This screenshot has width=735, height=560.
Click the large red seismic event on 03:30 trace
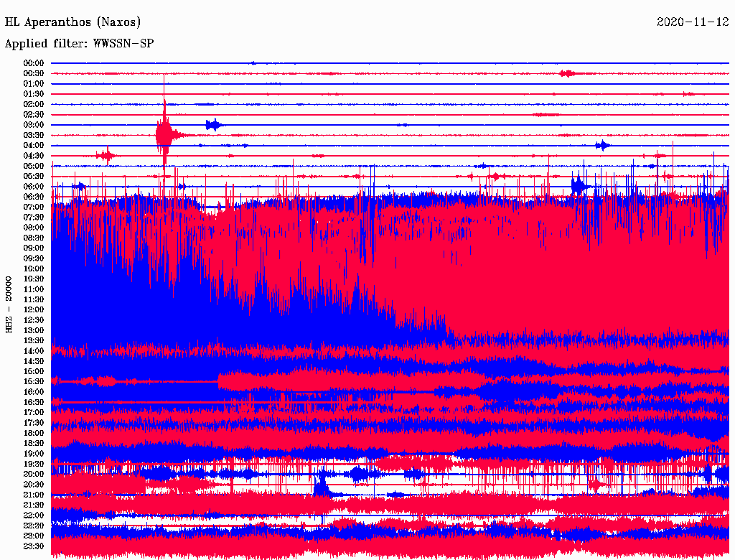[x=164, y=134]
